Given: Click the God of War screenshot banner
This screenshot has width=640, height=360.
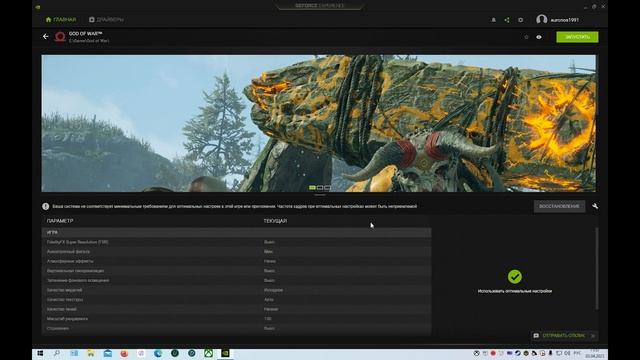Looking at the screenshot, I should pos(318,123).
